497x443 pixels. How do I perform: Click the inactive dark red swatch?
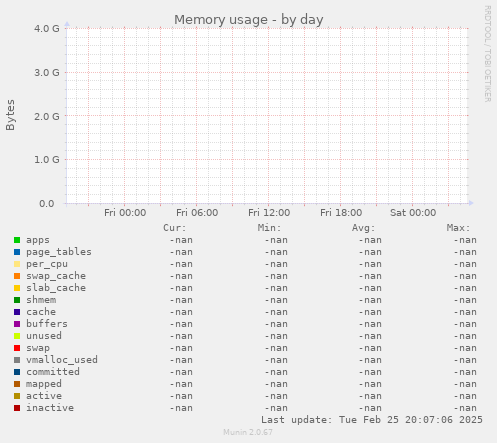point(17,408)
